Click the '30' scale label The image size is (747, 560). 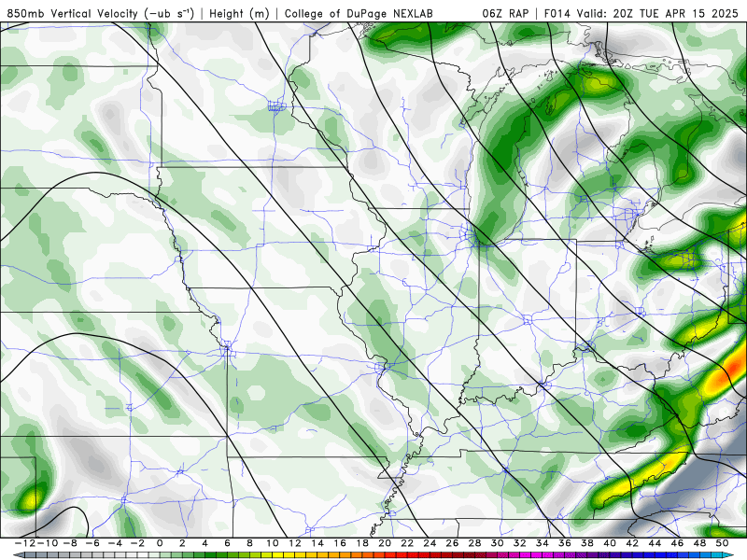coord(498,543)
